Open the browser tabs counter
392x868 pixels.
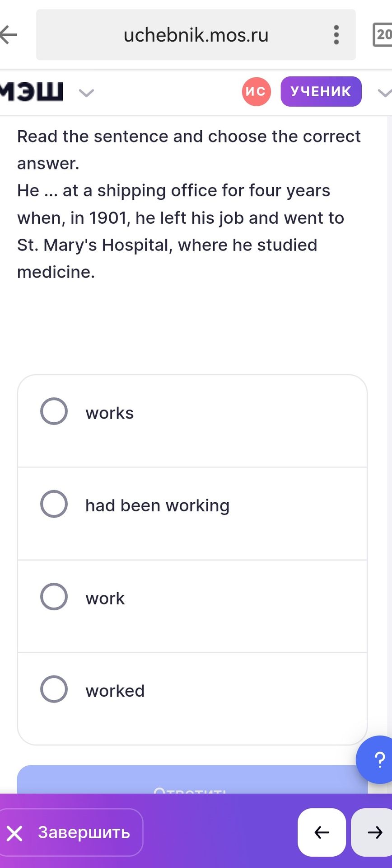[x=382, y=35]
